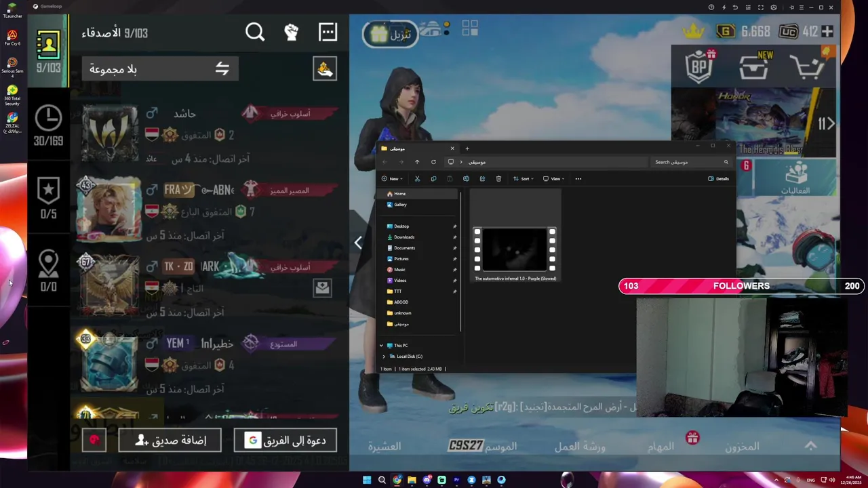
Task: Open the crate box icon marked NEW
Action: pos(754,67)
